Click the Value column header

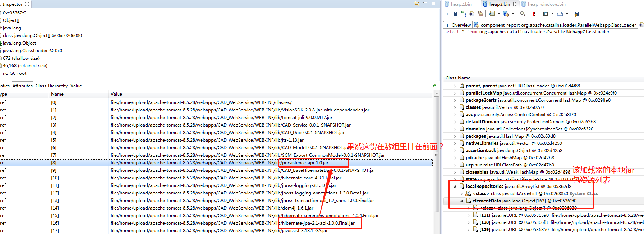(x=271, y=94)
